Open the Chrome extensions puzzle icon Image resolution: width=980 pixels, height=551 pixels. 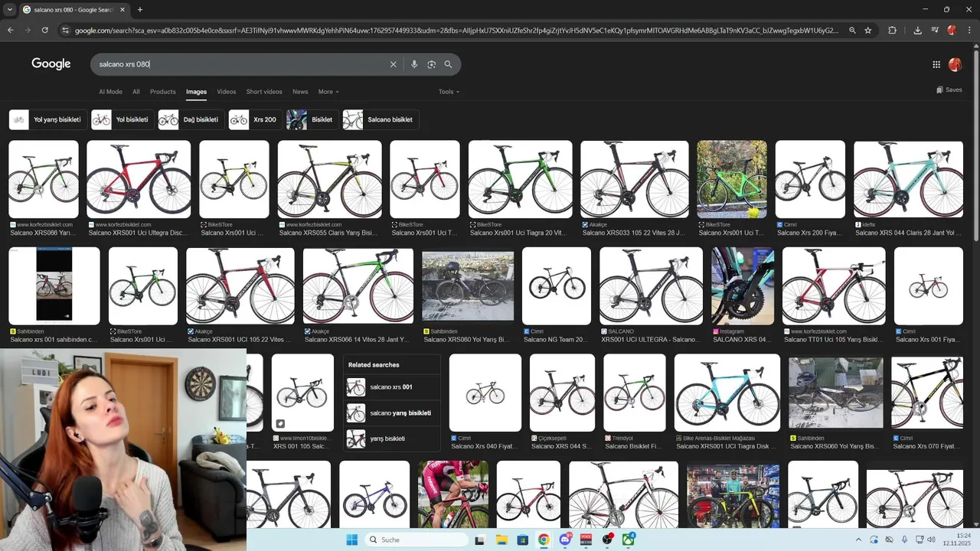pos(893,30)
